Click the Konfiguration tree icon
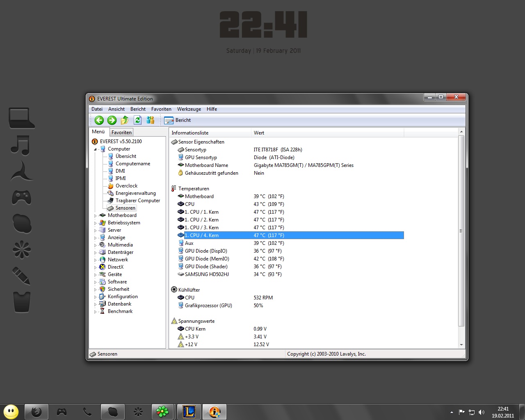The width and height of the screenshot is (525, 420). pos(103,297)
